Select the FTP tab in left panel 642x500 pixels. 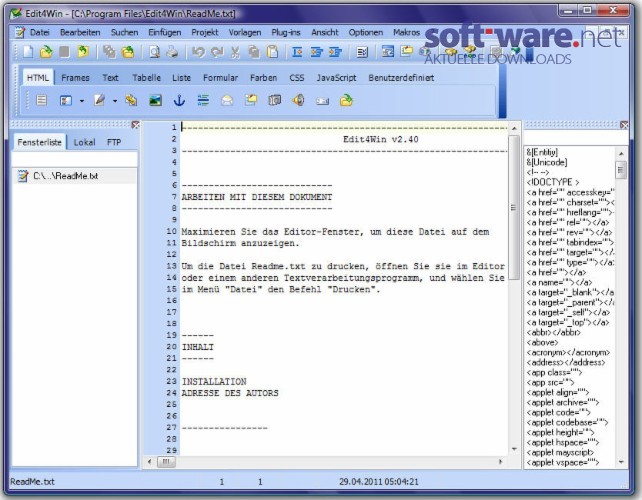[114, 143]
